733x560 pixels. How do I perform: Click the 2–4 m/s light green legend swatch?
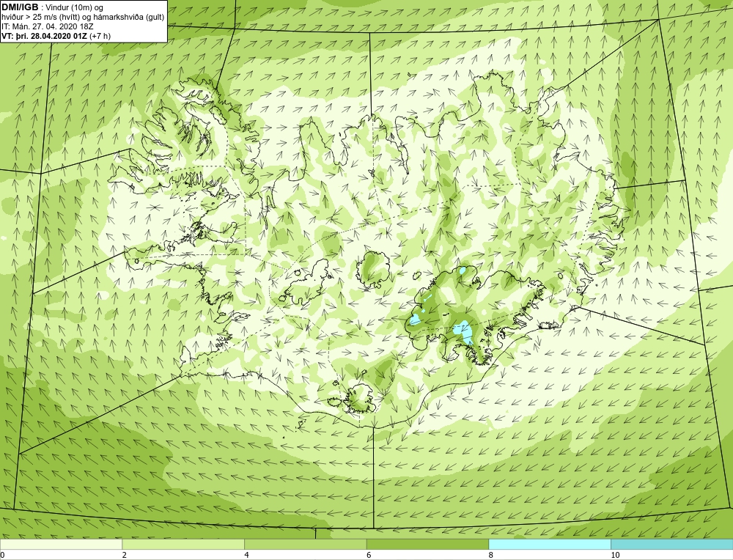tap(183, 544)
